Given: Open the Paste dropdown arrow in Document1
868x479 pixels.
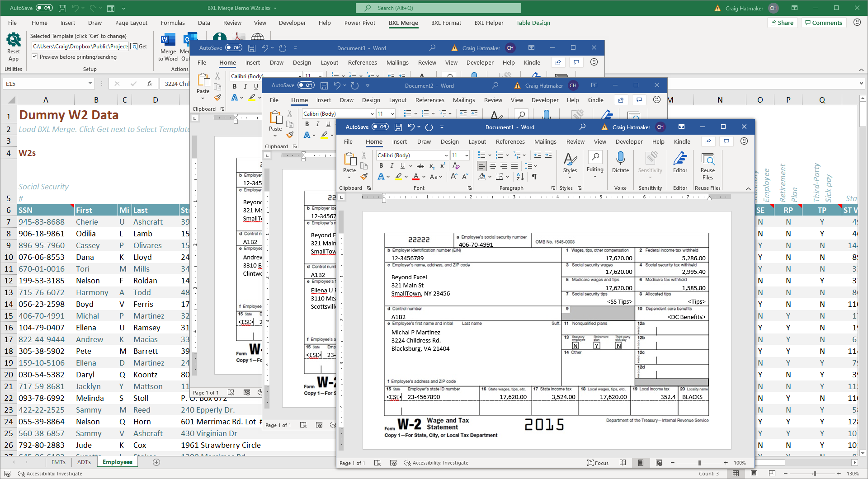Looking at the screenshot, I should [x=349, y=177].
